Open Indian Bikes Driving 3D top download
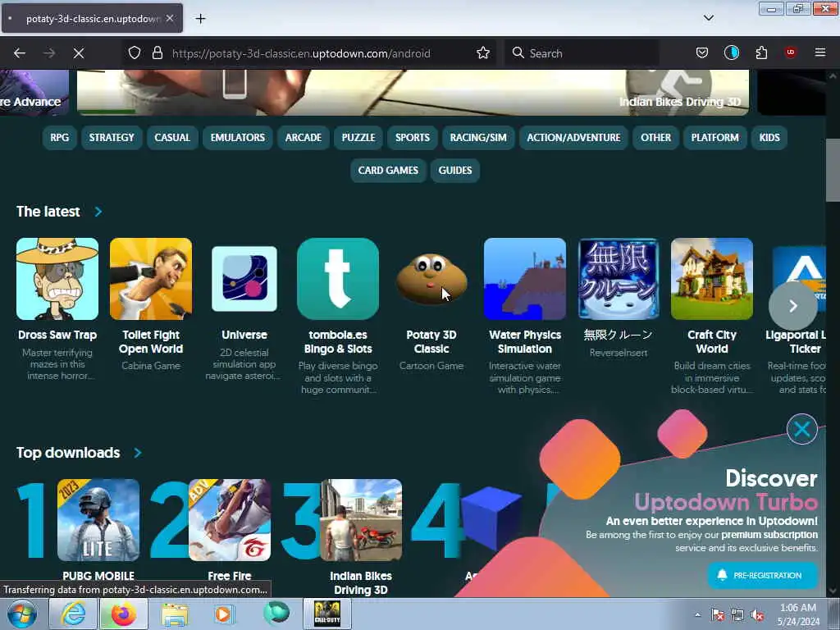 tap(361, 519)
